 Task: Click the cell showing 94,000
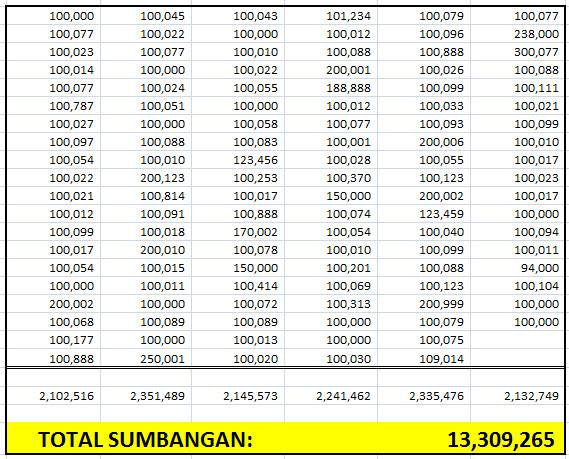coord(517,268)
